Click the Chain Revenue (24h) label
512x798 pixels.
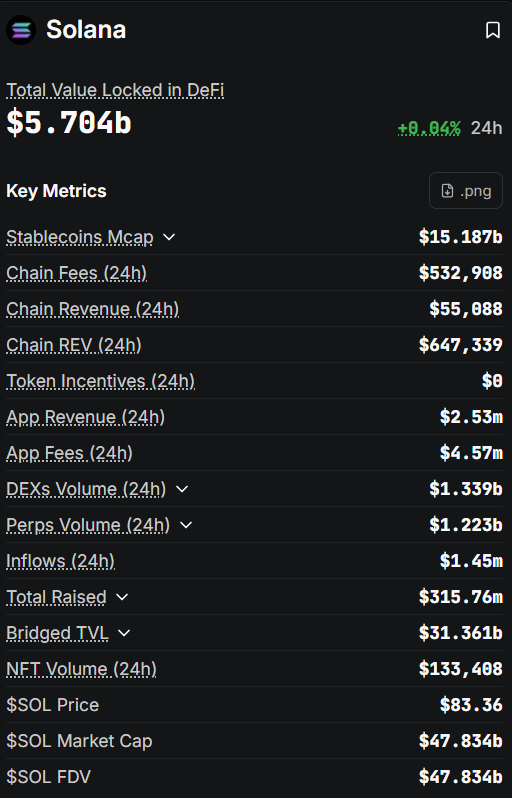[x=93, y=309]
